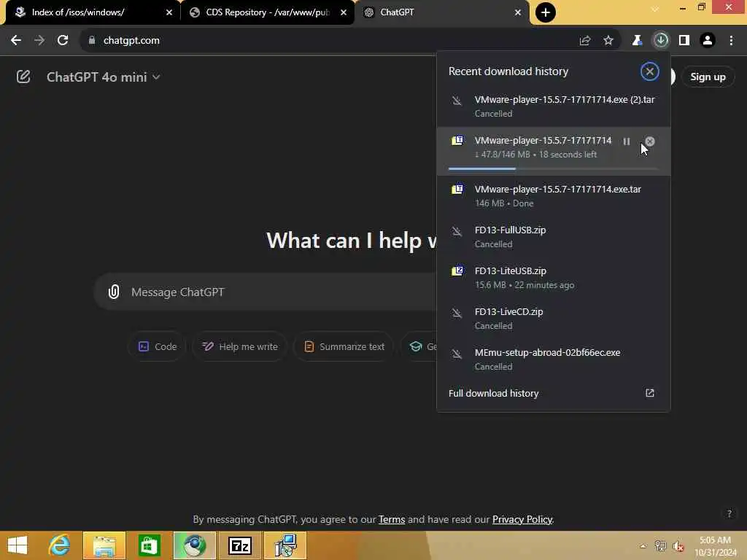747x560 pixels.
Task: Click the Help me write suggestion chip
Action: 239,346
